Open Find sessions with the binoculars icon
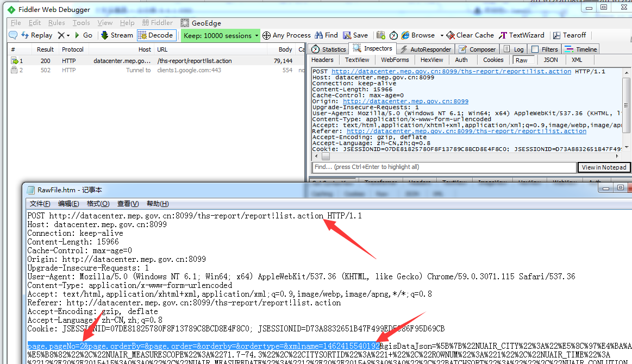Viewport: 632px width, 364px height. click(326, 35)
